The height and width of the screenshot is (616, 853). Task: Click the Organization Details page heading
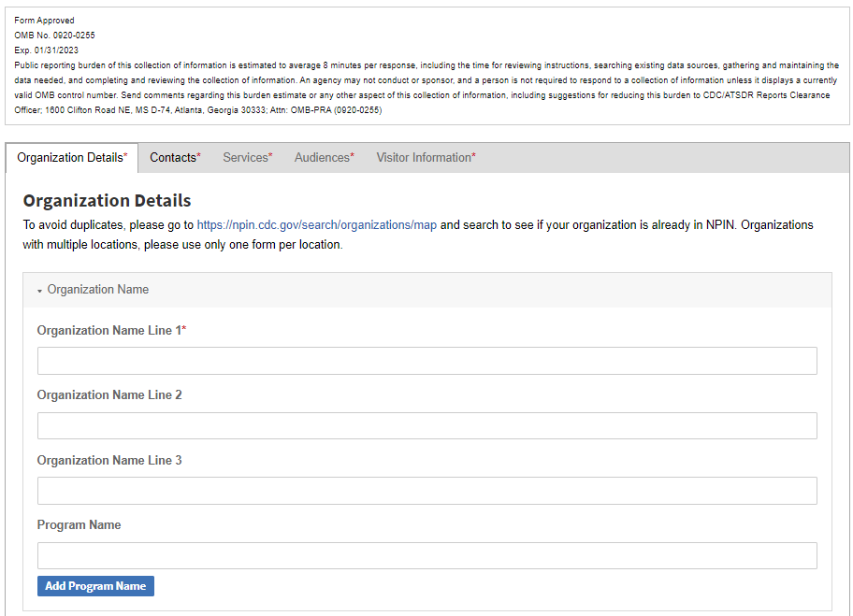[x=107, y=201]
